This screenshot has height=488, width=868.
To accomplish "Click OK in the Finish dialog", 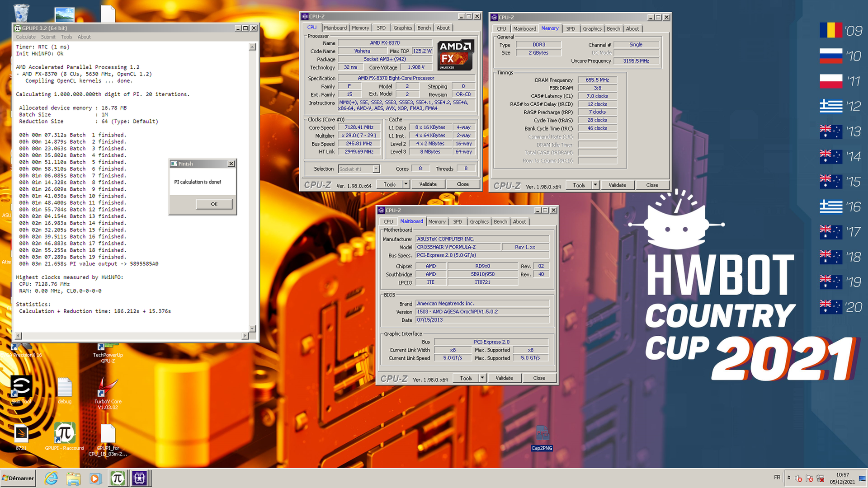I will coord(214,204).
